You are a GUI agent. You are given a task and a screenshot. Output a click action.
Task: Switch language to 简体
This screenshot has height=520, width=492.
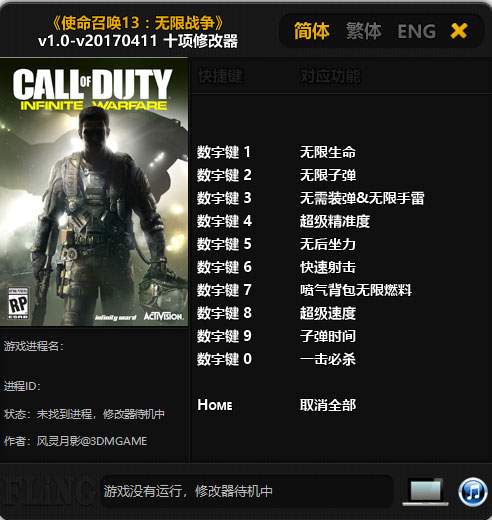312,31
